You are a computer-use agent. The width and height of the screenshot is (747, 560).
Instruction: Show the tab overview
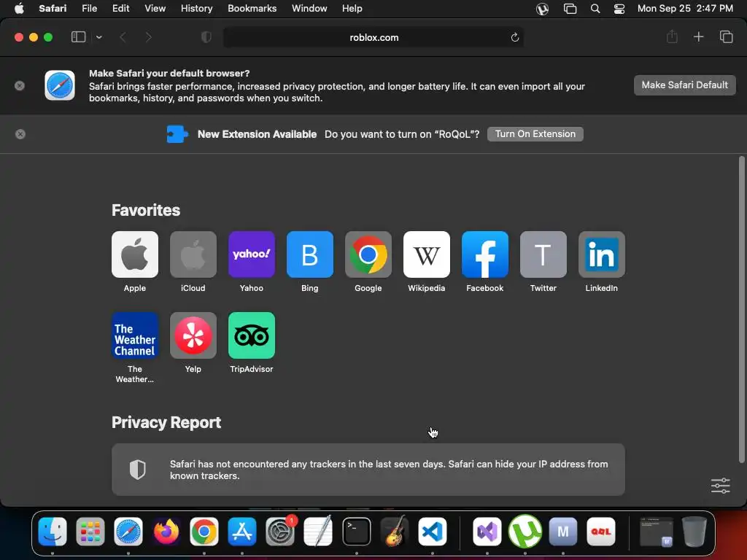(726, 36)
